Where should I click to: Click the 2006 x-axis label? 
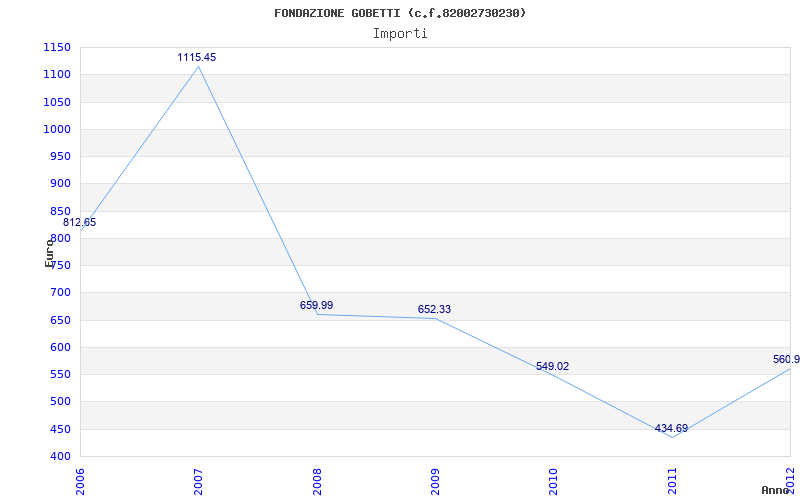(80, 480)
